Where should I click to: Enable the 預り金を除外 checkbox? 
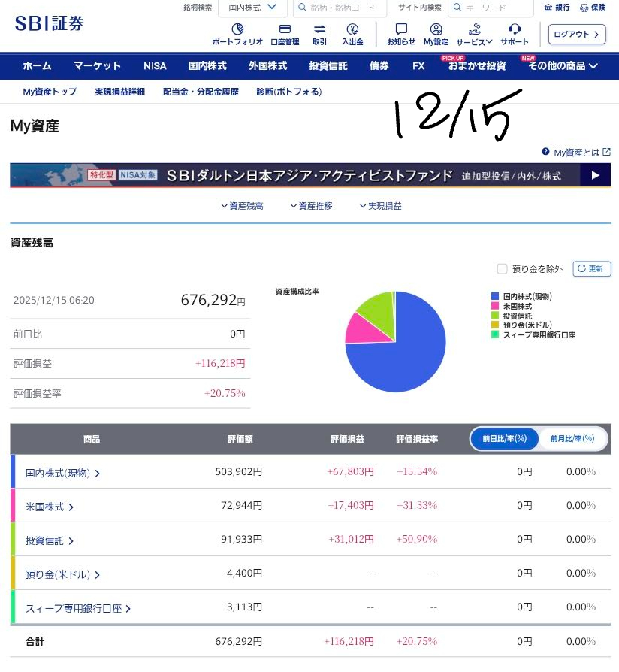[x=502, y=269]
